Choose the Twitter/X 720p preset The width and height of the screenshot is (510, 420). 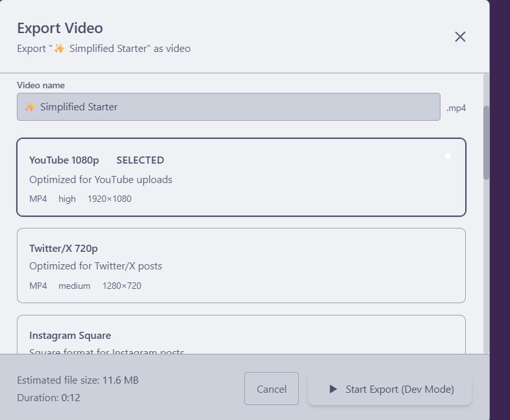pyautogui.click(x=241, y=266)
